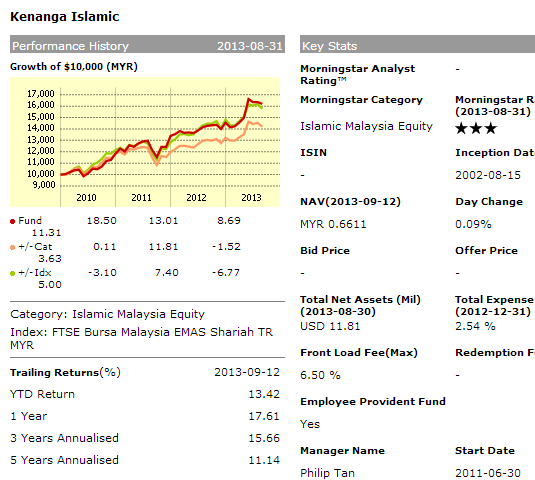The height and width of the screenshot is (480, 535).
Task: Click the inception date 2002-08-15
Action: (x=488, y=175)
